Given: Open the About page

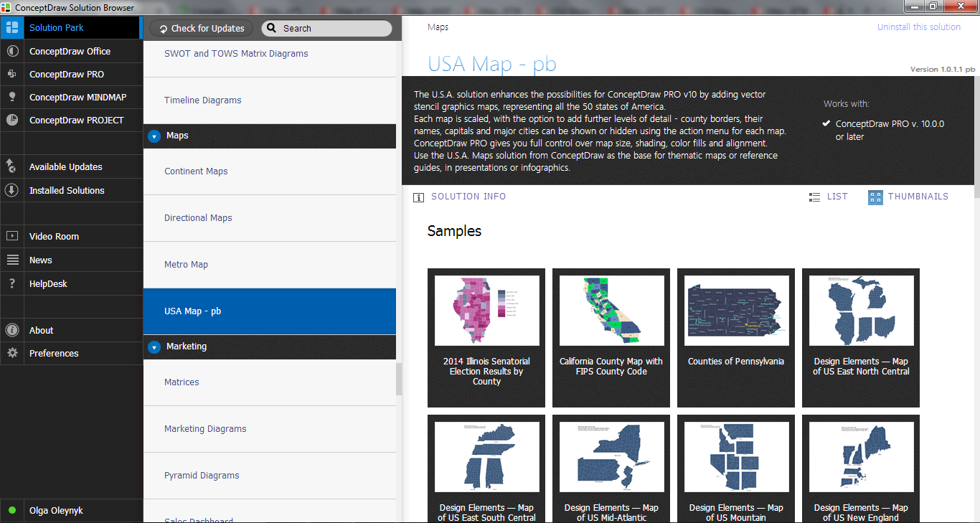Looking at the screenshot, I should 70,331.
